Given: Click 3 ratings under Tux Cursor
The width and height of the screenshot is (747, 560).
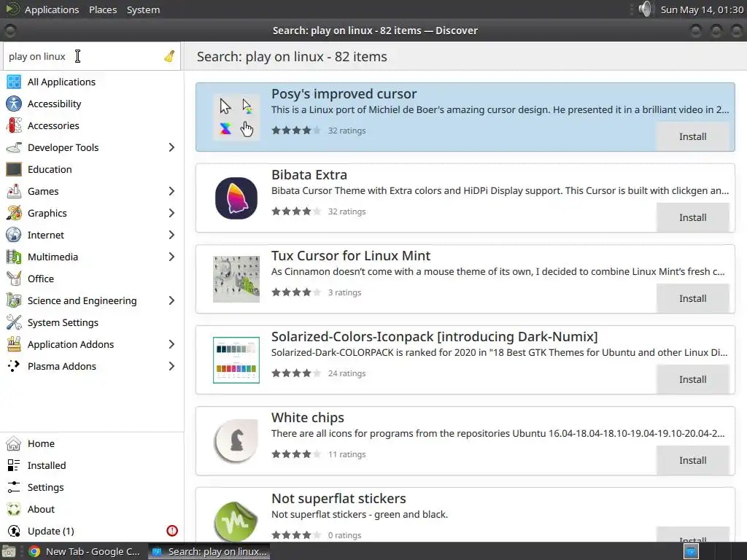Looking at the screenshot, I should 344,292.
